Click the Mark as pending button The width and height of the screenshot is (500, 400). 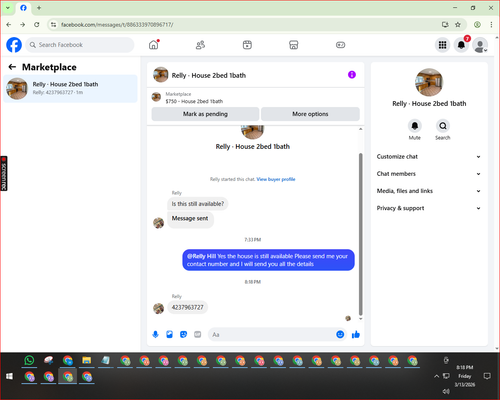[x=205, y=114]
